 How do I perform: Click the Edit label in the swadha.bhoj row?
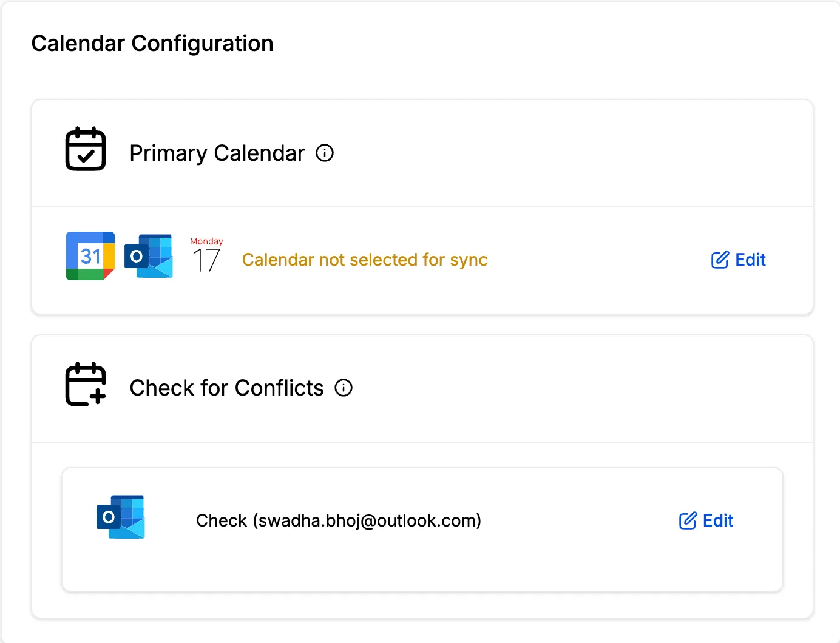coord(718,520)
